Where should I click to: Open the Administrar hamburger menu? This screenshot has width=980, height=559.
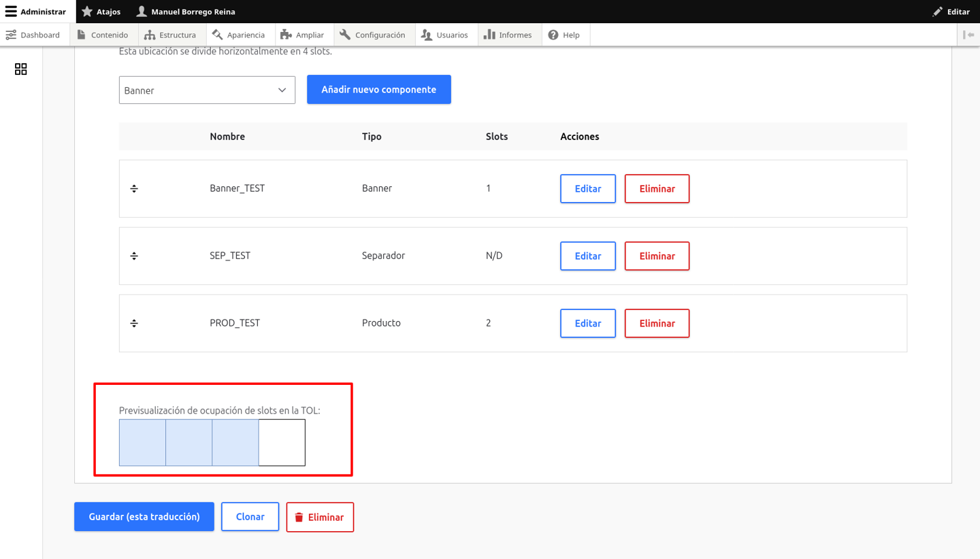[35, 12]
